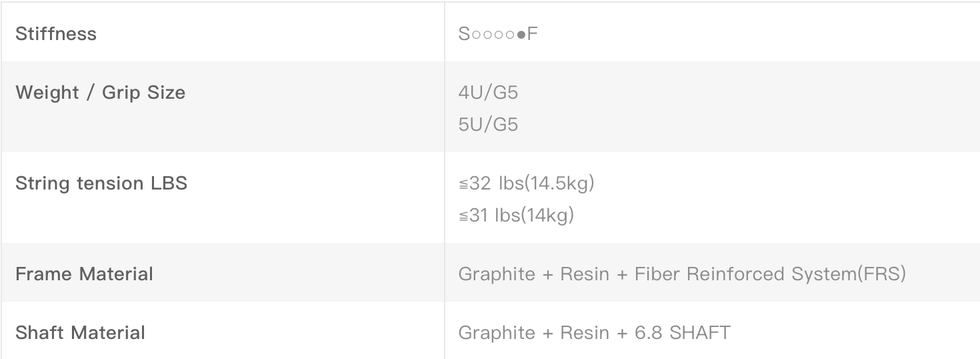Screen dimensions: 980x359
Task: Click the 5U/G5 weight value
Action: coord(488,125)
